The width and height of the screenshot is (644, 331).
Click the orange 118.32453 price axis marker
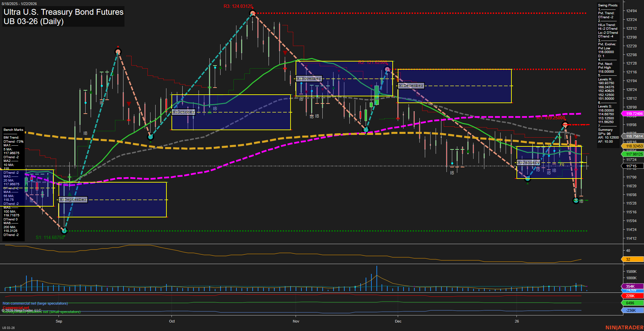point(631,146)
